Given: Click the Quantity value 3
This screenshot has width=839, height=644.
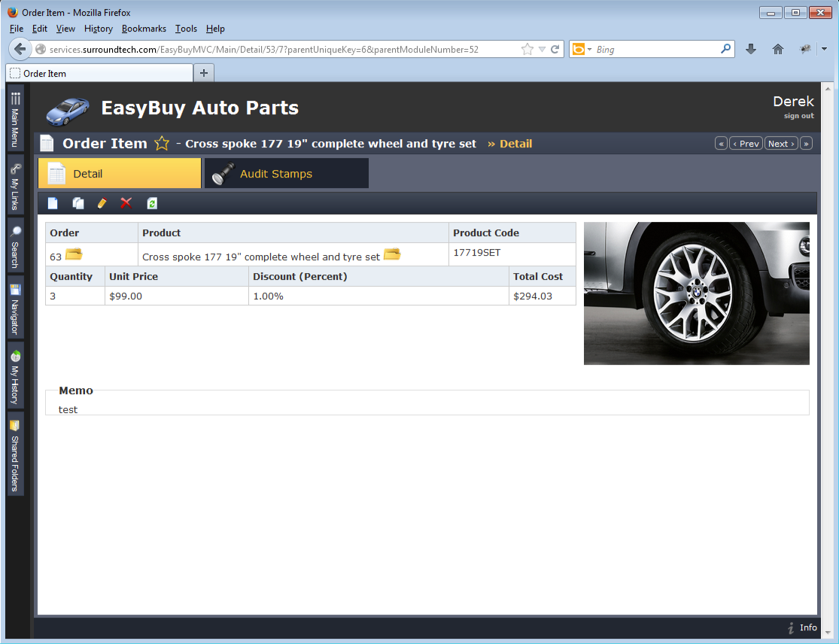Looking at the screenshot, I should pos(53,296).
